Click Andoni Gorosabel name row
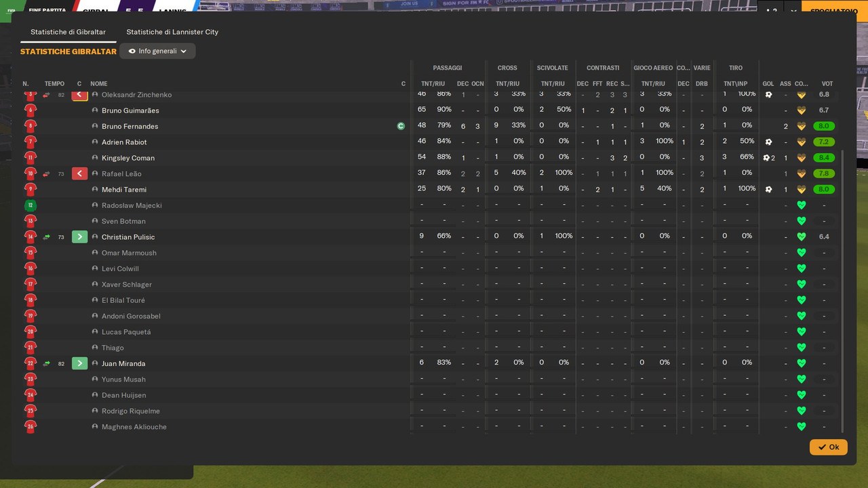Viewport: 868px width, 488px height. pos(131,316)
